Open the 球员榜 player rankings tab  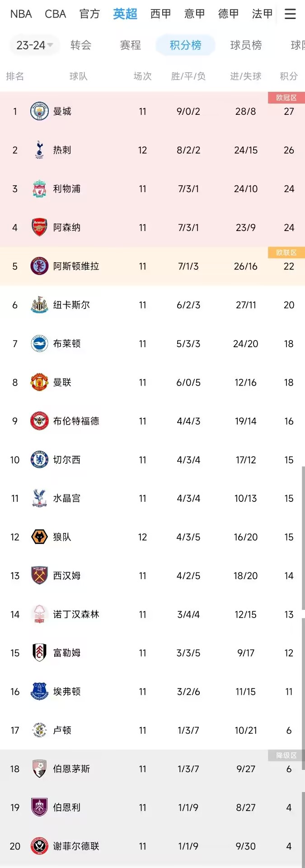[x=246, y=45]
